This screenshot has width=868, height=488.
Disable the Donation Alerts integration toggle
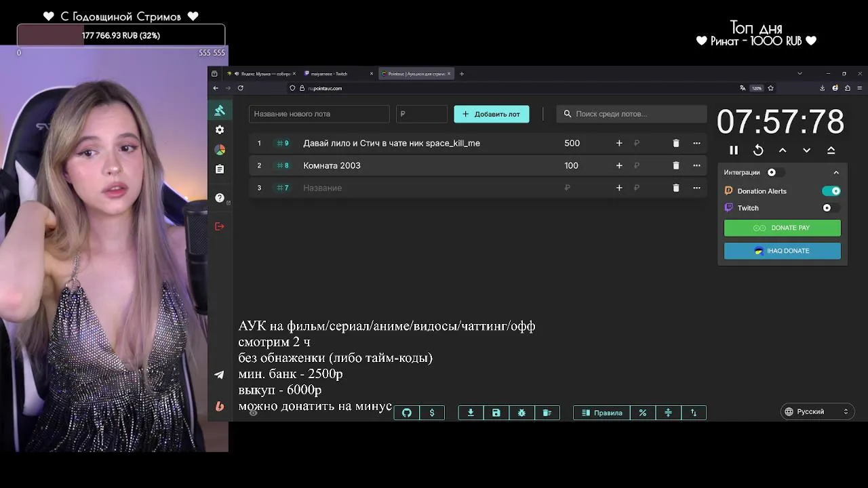(831, 191)
